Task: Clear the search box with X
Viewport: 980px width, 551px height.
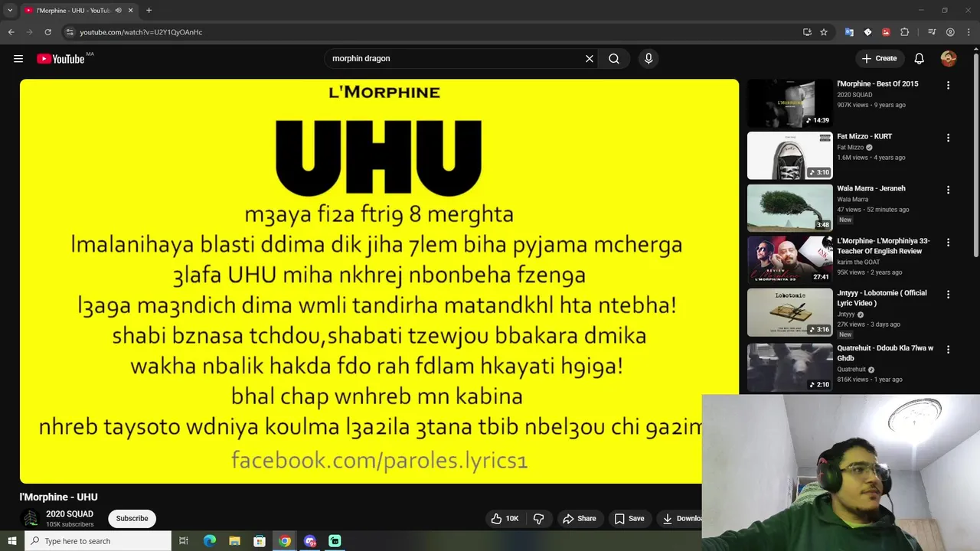Action: click(x=590, y=58)
